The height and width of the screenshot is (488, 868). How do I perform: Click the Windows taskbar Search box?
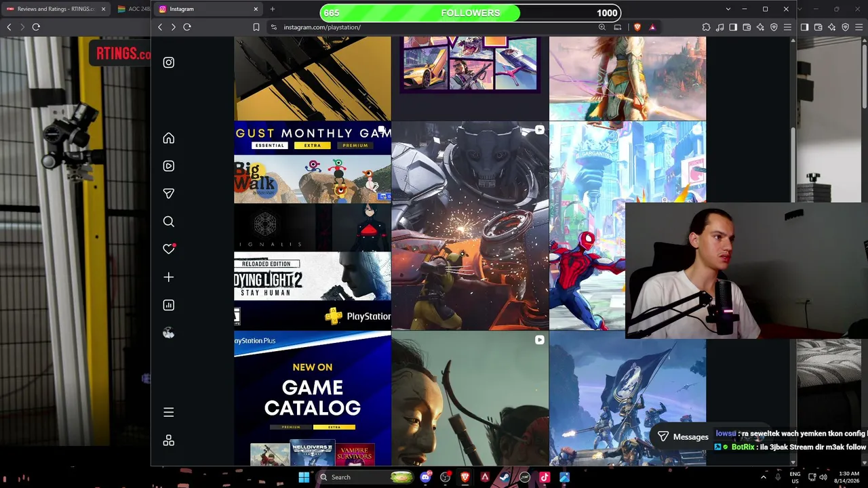click(366, 477)
